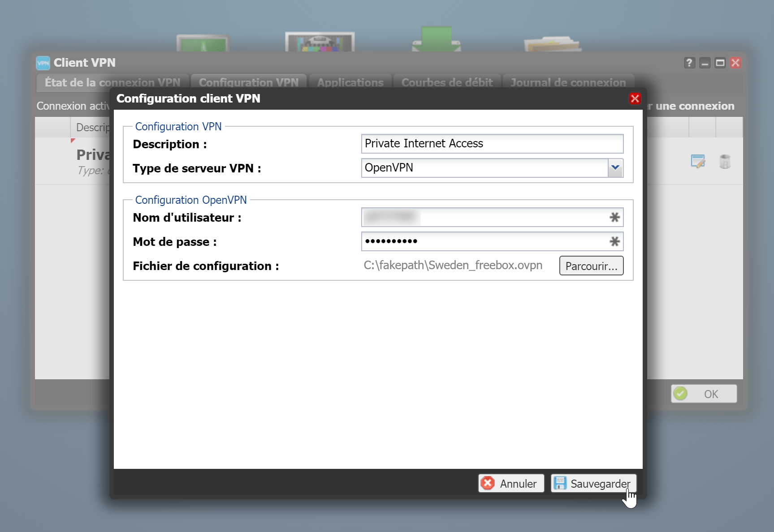
Task: Click the Nom d'utilisateur field
Action: click(492, 217)
